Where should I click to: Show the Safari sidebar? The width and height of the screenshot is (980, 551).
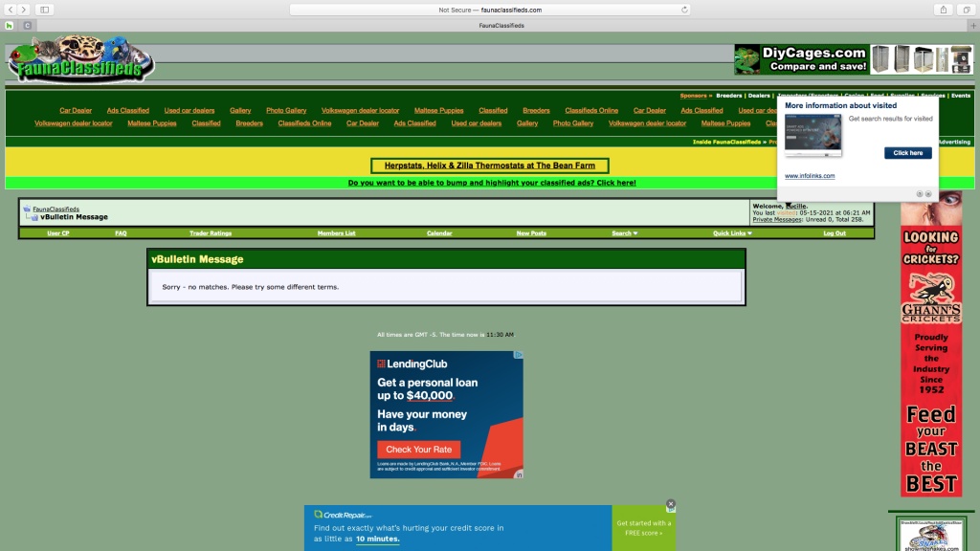(x=44, y=10)
